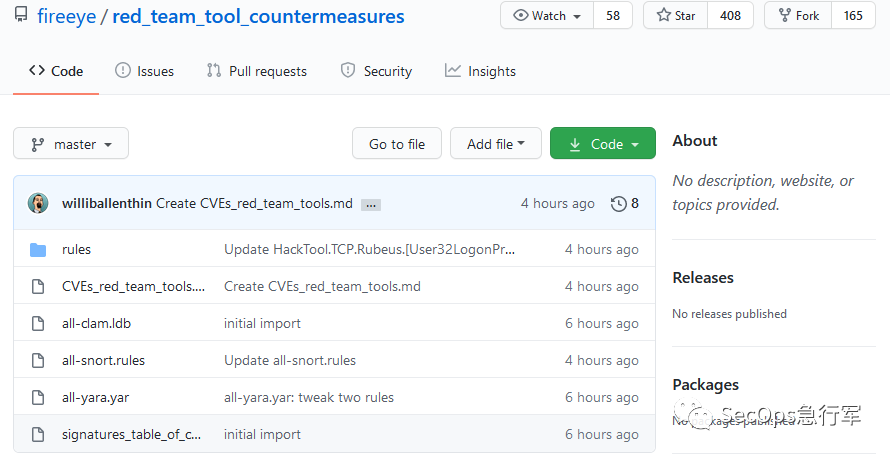
Task: Open the signatures_table_of_c... file
Action: coord(131,434)
